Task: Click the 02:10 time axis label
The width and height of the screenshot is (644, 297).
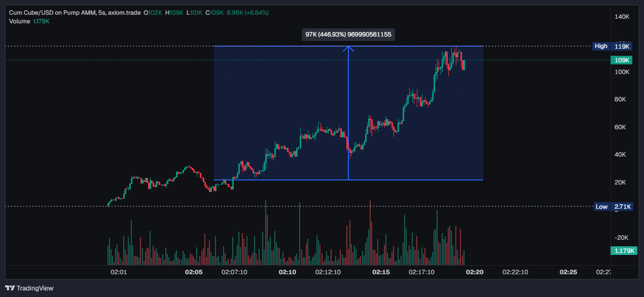Action: pyautogui.click(x=287, y=272)
